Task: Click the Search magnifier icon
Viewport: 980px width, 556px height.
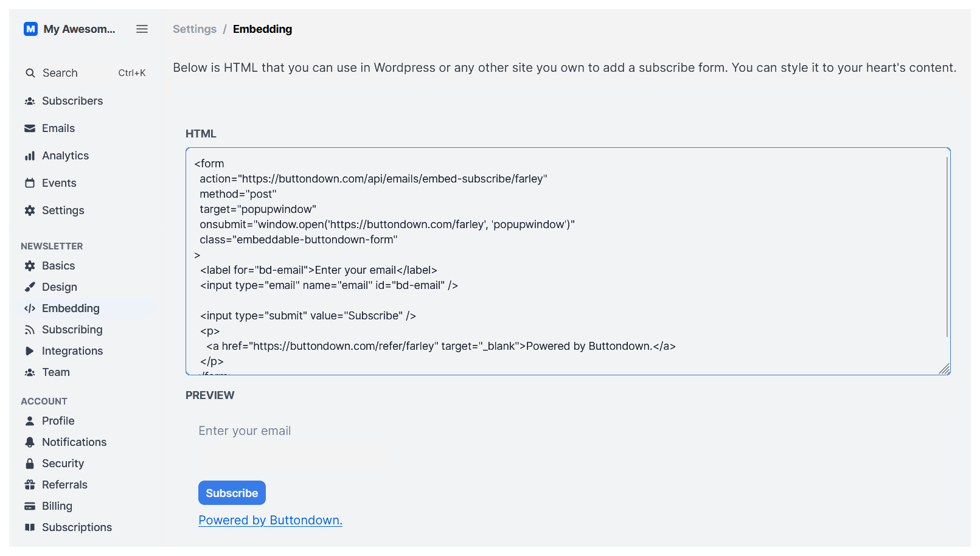Action: [x=30, y=73]
